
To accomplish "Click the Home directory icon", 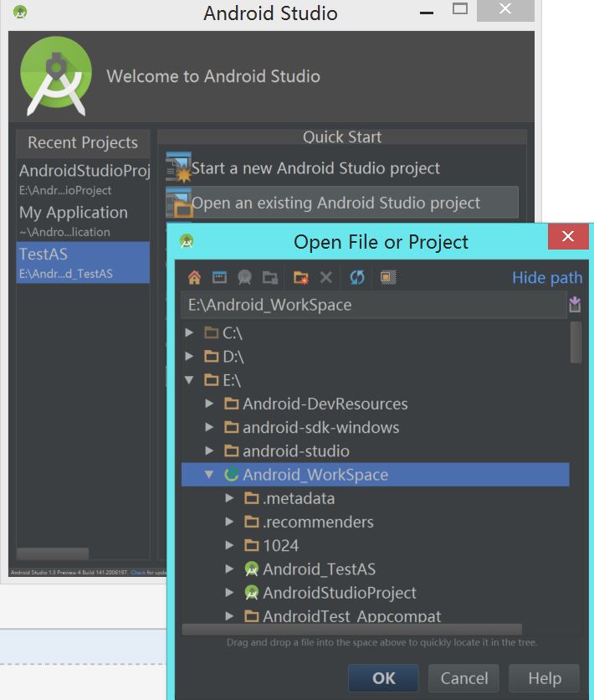I will 194,277.
